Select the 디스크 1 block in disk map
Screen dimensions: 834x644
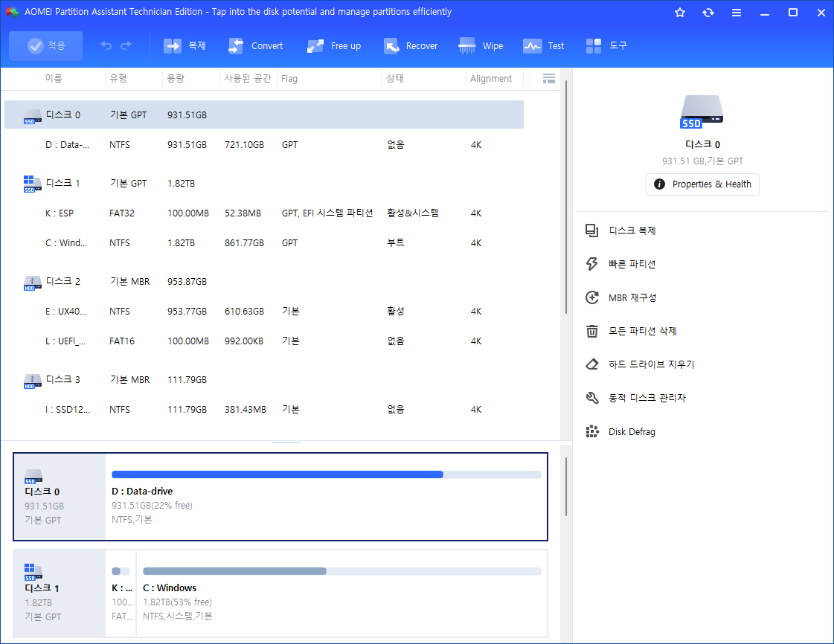[59, 593]
